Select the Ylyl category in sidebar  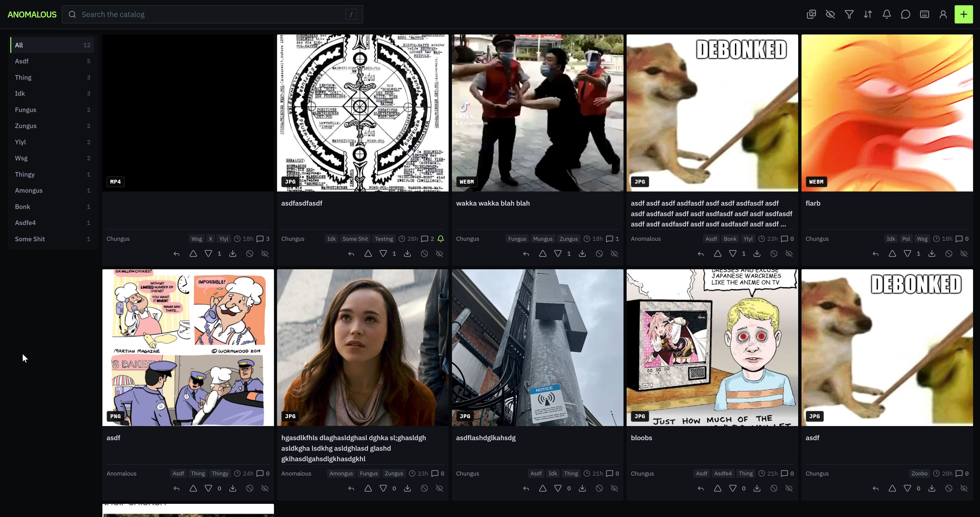click(x=52, y=142)
